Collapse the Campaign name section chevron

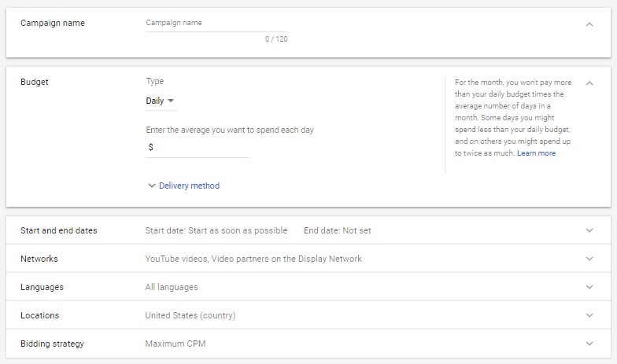pos(589,24)
